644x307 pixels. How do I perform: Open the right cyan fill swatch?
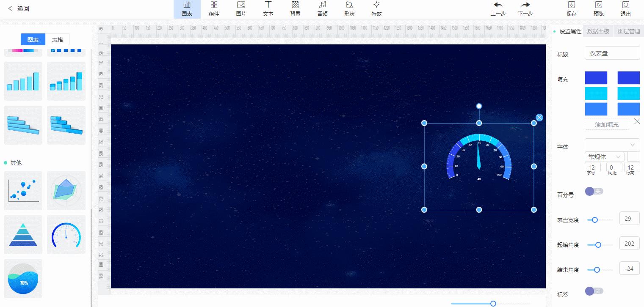tap(629, 93)
